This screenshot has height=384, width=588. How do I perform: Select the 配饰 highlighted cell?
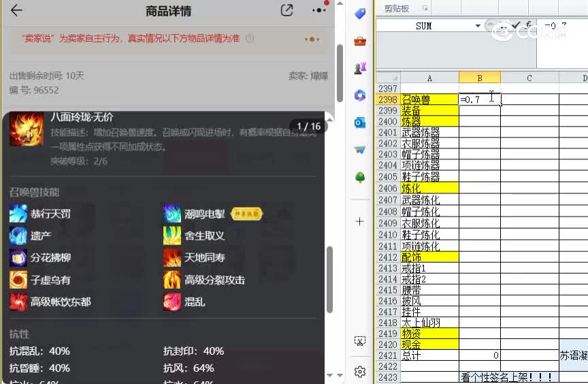(429, 257)
